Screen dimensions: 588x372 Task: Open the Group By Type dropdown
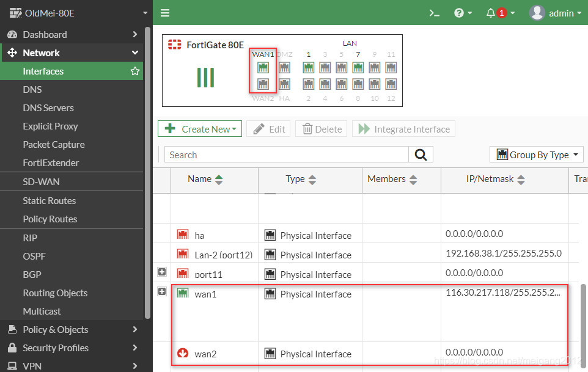537,155
